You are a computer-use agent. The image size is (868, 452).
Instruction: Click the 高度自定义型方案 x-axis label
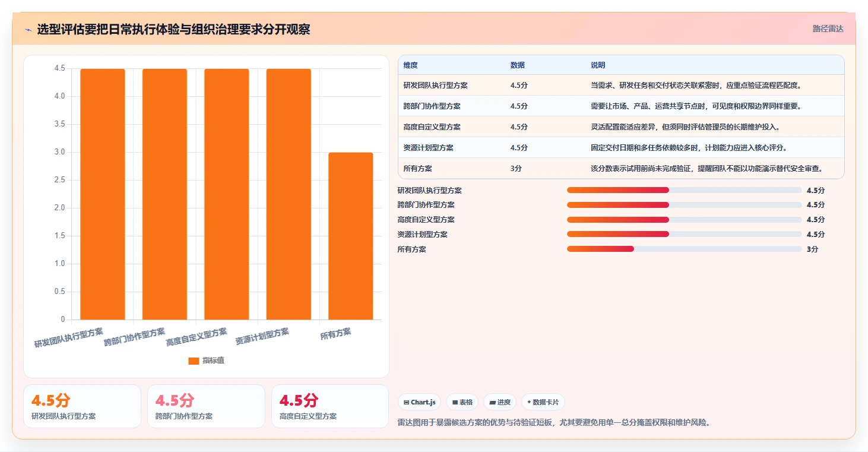(197, 337)
